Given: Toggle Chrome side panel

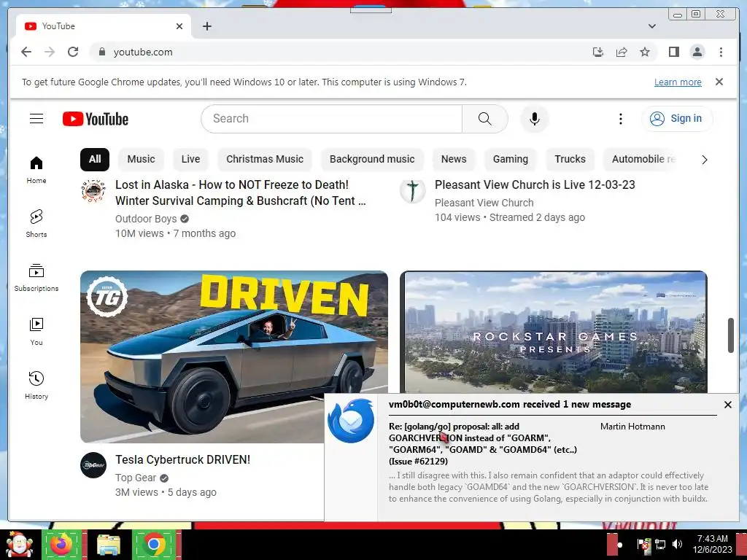Looking at the screenshot, I should tap(673, 52).
